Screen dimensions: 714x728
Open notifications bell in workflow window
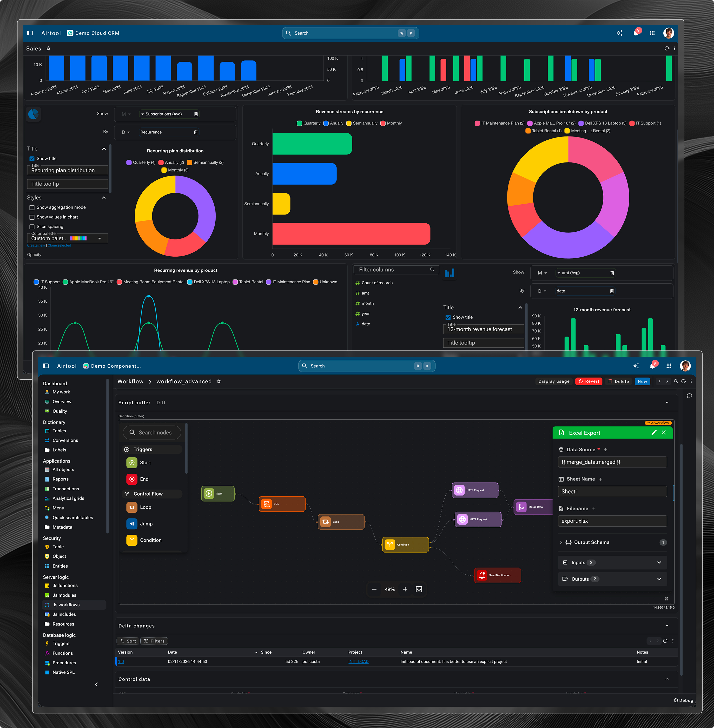[x=652, y=366]
